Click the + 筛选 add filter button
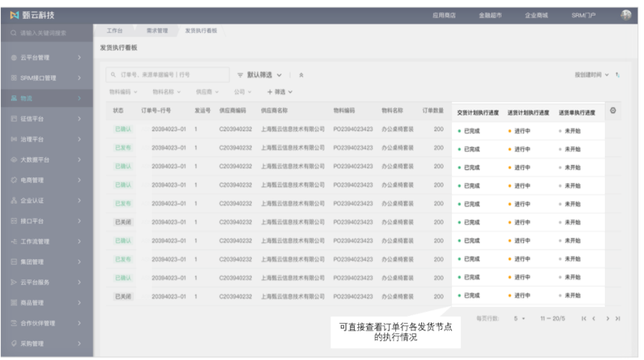Viewport: 644px width, 360px height. click(279, 92)
